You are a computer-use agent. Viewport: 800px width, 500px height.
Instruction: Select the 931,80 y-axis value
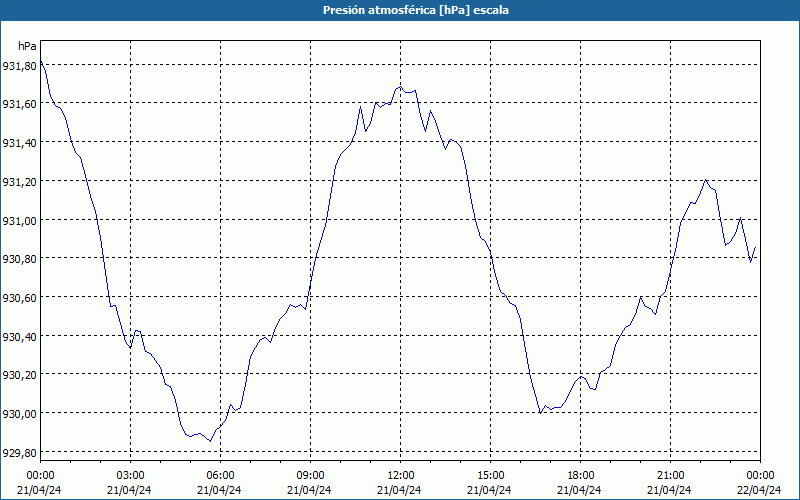pyautogui.click(x=19, y=65)
